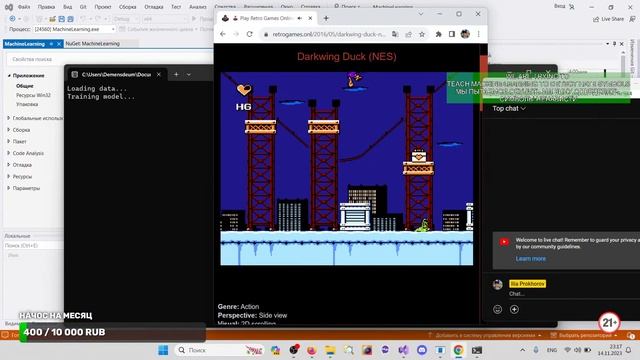Open the Git menu
This screenshot has height=360, width=640.
(83, 7)
